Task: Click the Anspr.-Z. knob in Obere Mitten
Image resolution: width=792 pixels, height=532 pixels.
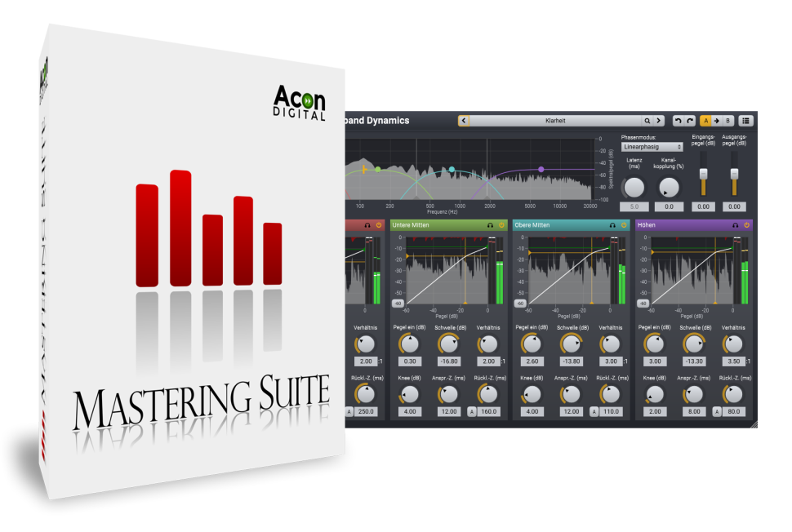Action: [572, 395]
